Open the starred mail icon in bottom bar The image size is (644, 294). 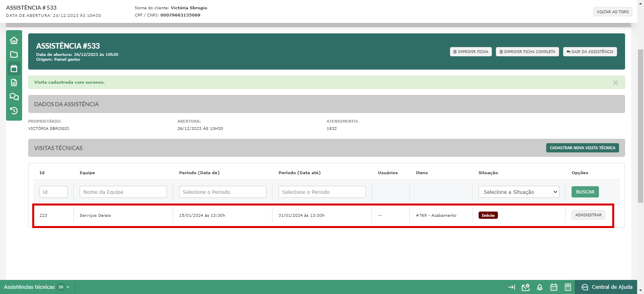(x=526, y=287)
